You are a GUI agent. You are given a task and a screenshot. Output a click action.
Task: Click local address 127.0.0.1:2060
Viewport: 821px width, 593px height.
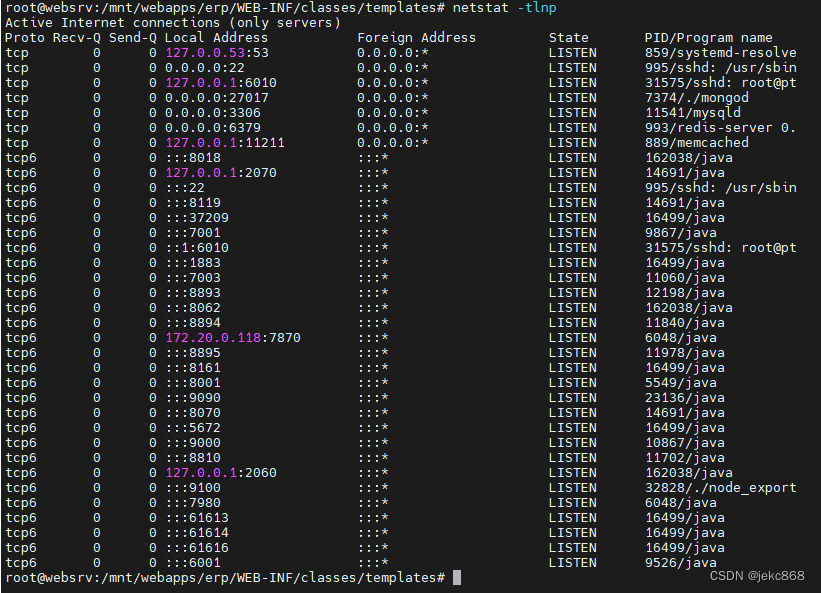click(220, 473)
